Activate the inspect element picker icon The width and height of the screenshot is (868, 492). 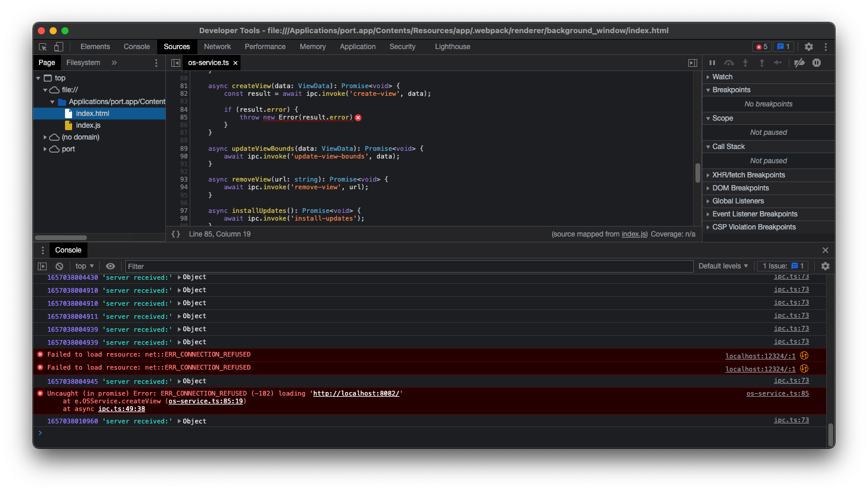pos(43,47)
